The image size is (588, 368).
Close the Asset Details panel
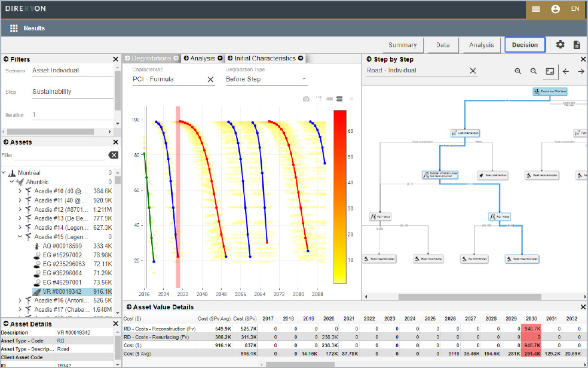115,324
